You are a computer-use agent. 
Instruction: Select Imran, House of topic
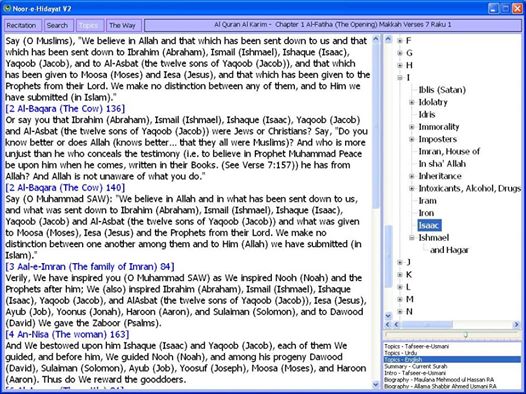click(x=449, y=152)
